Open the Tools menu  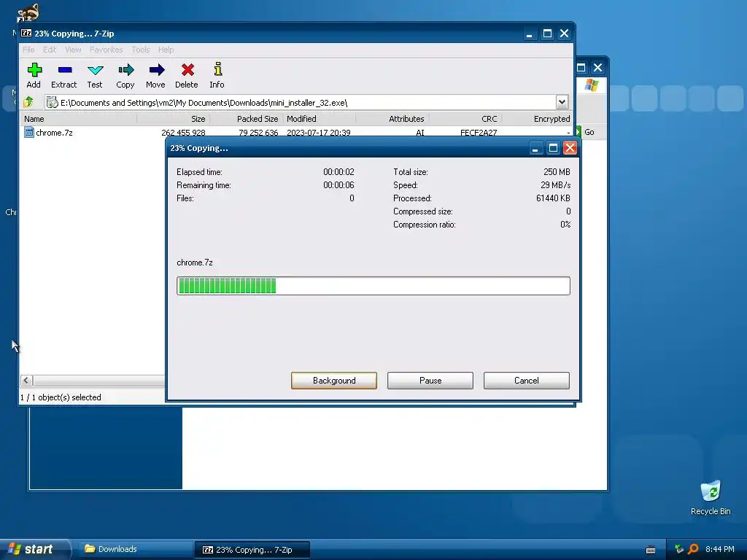click(x=141, y=50)
